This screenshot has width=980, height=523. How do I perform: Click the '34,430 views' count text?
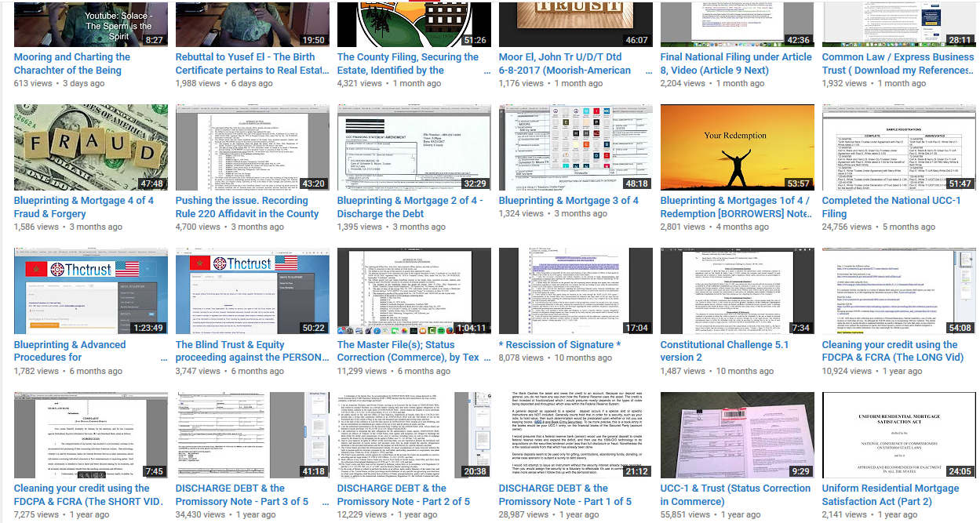[201, 514]
